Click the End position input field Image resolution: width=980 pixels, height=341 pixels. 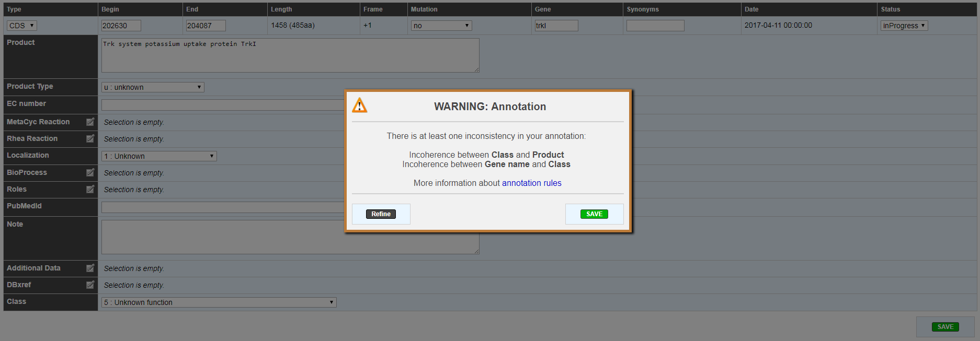point(206,26)
